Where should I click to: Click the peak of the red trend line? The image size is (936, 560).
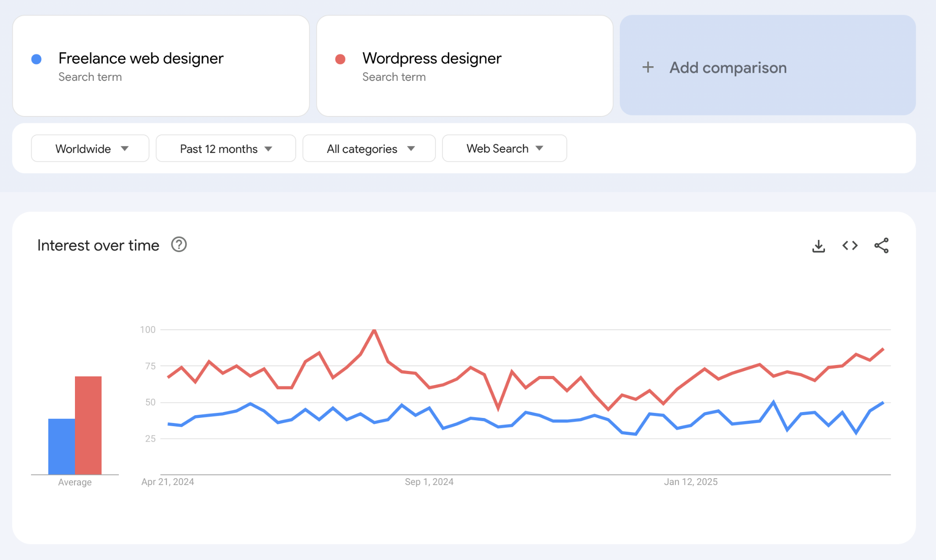(x=374, y=330)
